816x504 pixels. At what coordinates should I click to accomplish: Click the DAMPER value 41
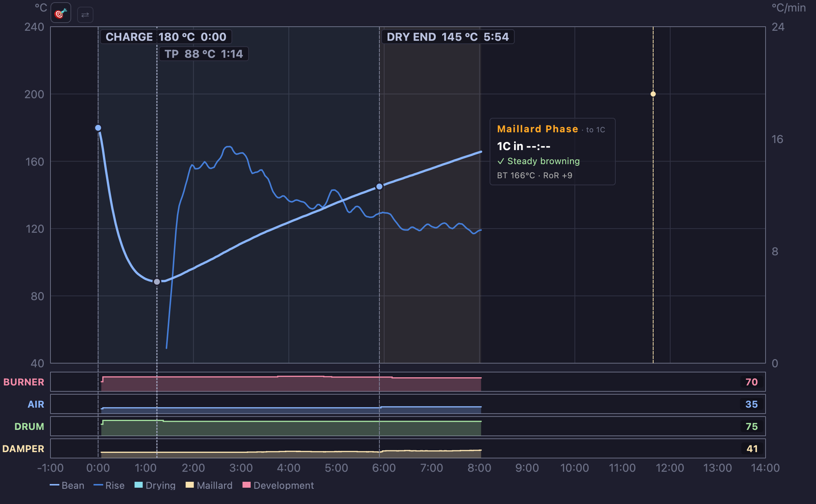point(751,449)
